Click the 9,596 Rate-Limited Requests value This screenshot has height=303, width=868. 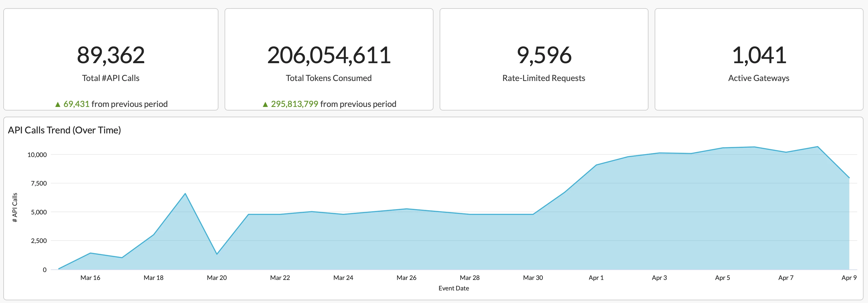[544, 55]
